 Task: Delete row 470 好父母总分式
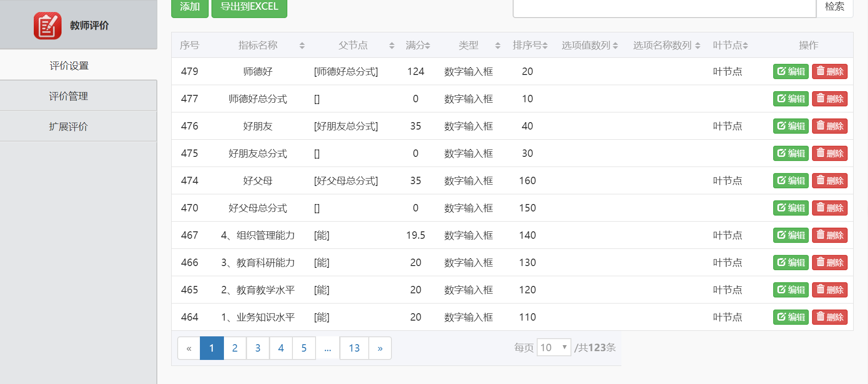tap(829, 208)
